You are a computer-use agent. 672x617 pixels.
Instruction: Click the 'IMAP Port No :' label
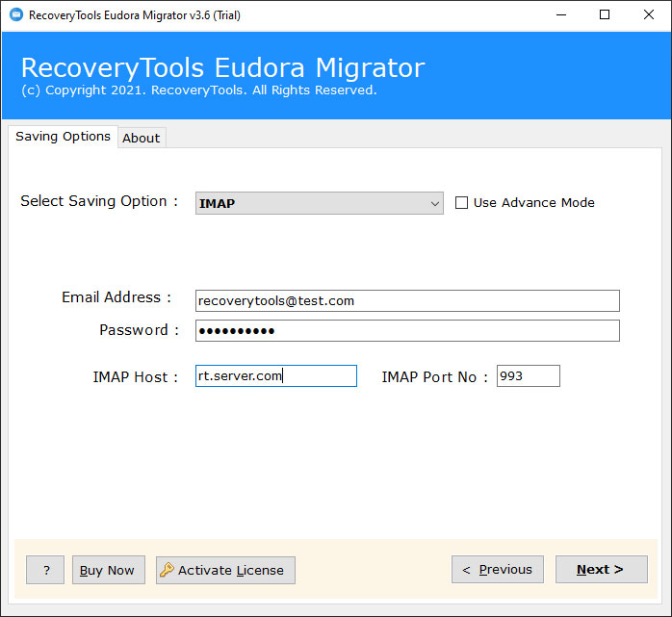click(x=434, y=376)
